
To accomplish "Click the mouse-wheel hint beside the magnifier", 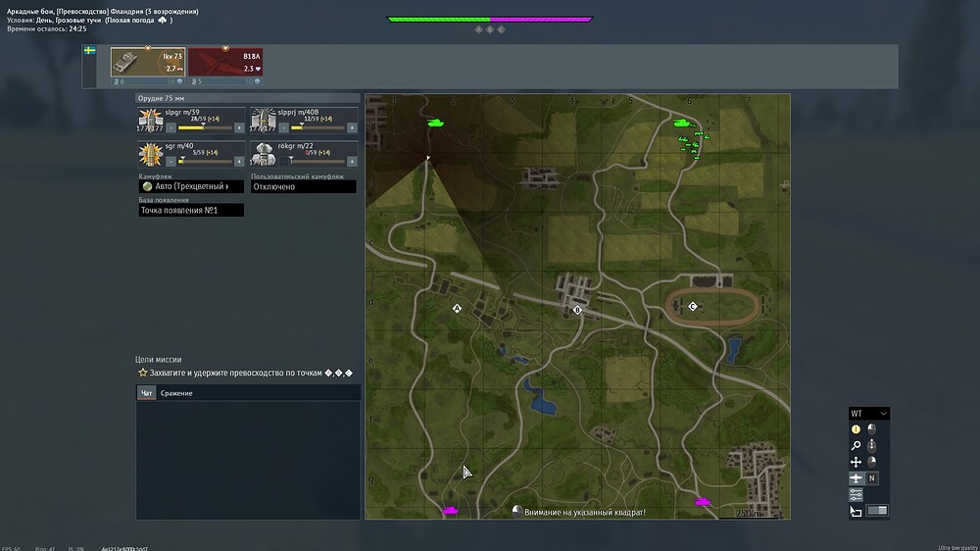I will (872, 445).
